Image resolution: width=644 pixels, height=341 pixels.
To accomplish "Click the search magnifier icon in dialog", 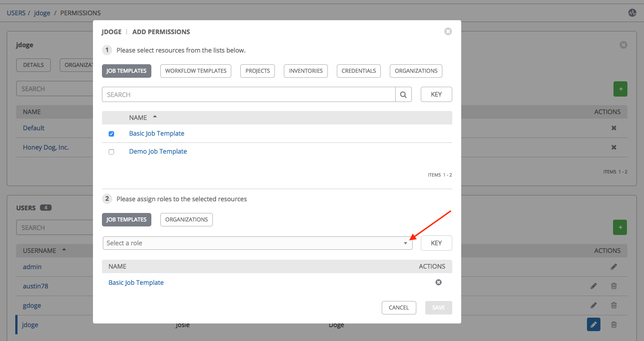I will [403, 94].
